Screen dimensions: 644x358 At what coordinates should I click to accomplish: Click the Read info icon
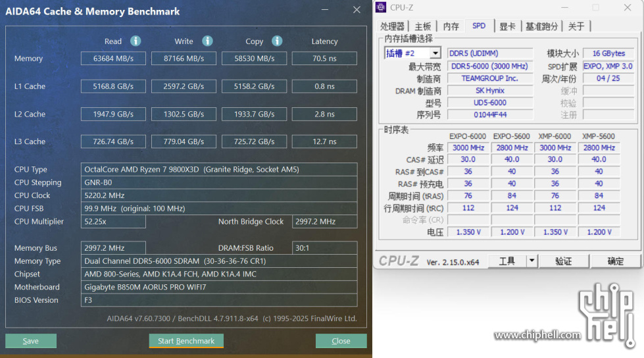(x=136, y=41)
